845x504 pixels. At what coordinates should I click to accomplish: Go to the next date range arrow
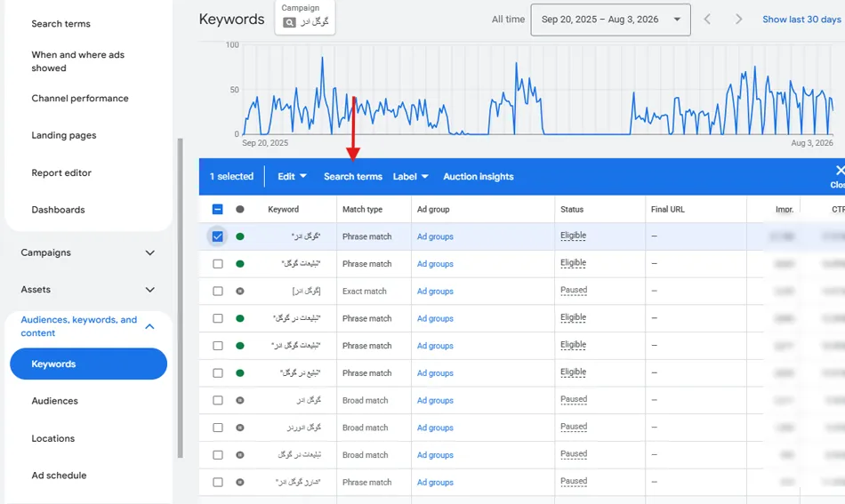tap(738, 20)
